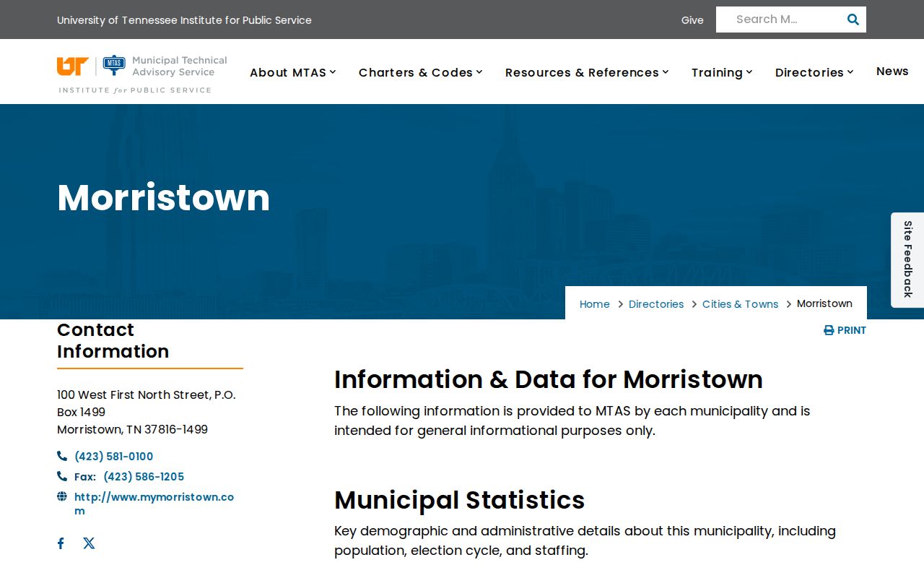Expand the Directories dropdown menu
Screen dimensions: 924x578
tap(815, 72)
